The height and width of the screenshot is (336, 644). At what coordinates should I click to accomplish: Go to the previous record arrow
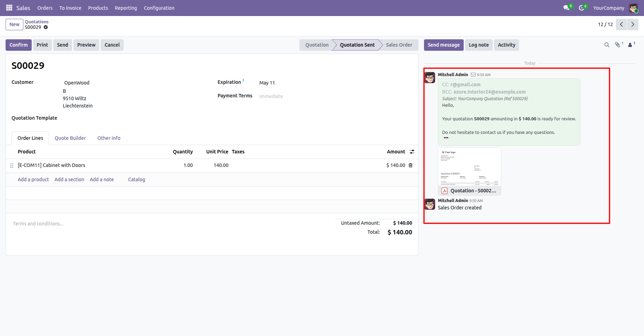[621, 24]
